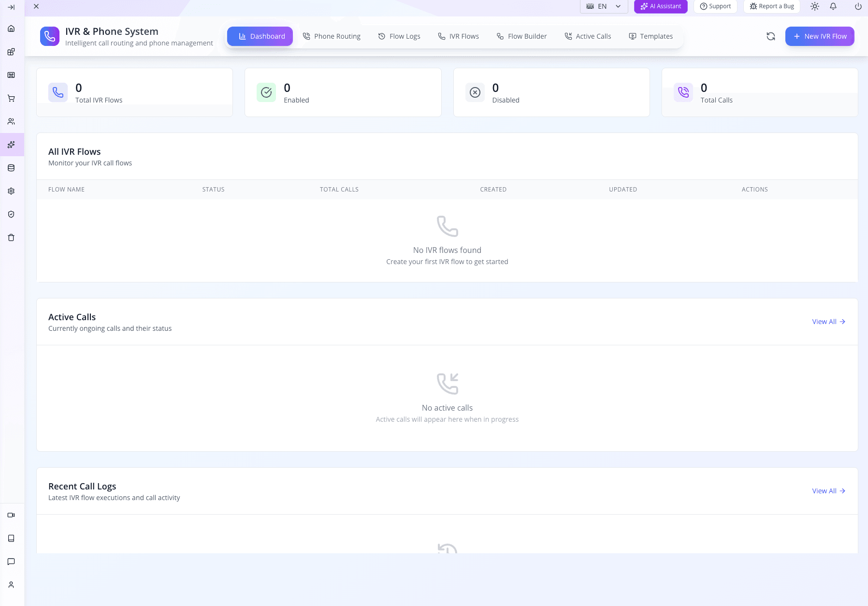
Task: Click the New IVR Flow button
Action: tap(820, 36)
